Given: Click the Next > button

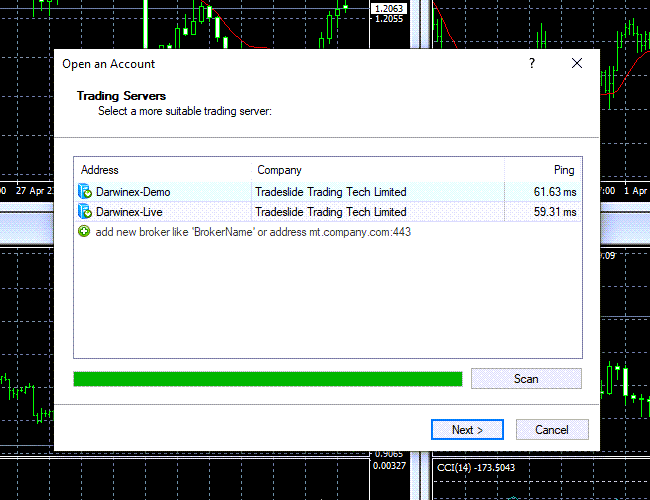Looking at the screenshot, I should (x=467, y=430).
